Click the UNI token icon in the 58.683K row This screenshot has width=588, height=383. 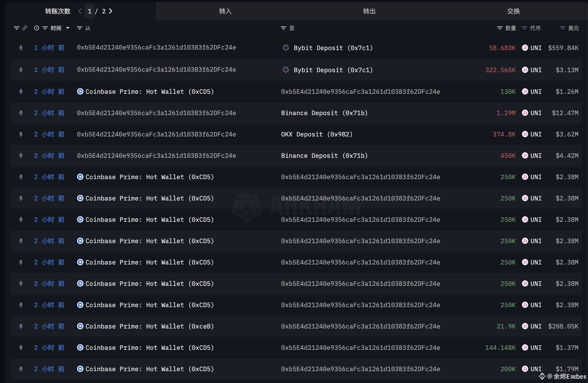coord(525,48)
